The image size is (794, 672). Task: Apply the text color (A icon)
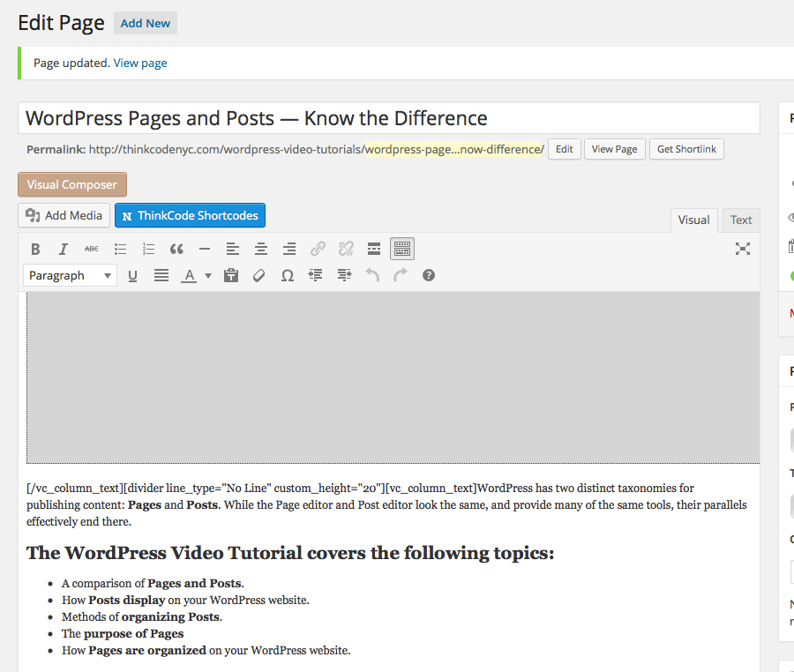[x=189, y=276]
